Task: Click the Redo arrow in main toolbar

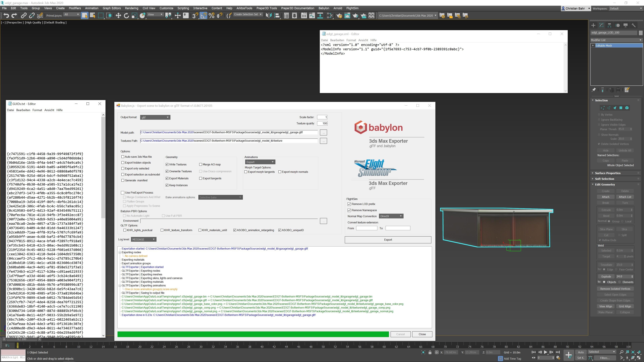Action: pyautogui.click(x=14, y=15)
